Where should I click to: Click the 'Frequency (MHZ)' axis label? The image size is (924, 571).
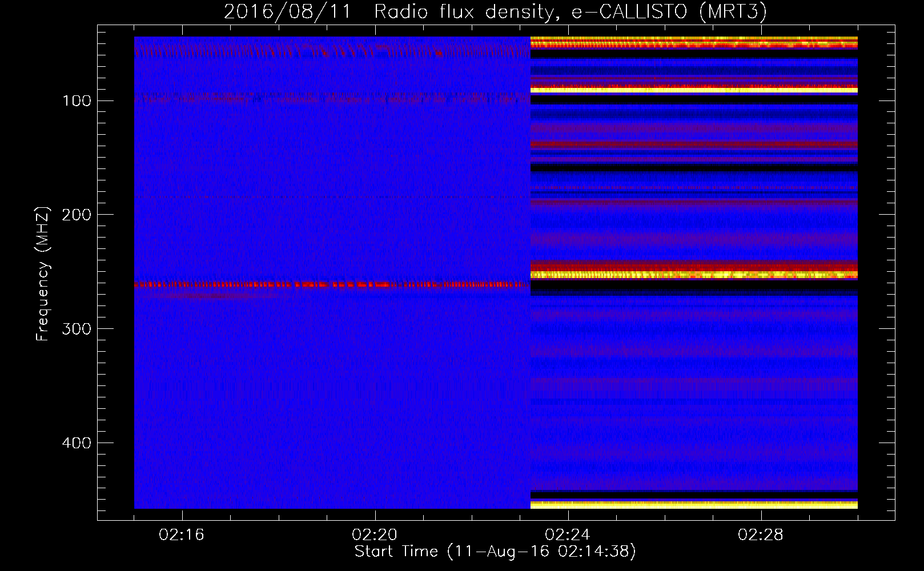43,274
